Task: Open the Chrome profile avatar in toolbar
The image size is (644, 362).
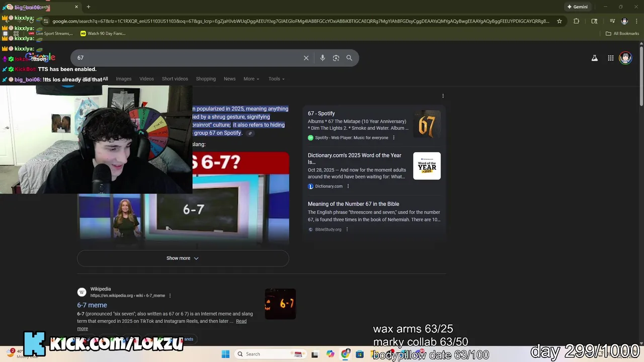Action: pos(624,21)
